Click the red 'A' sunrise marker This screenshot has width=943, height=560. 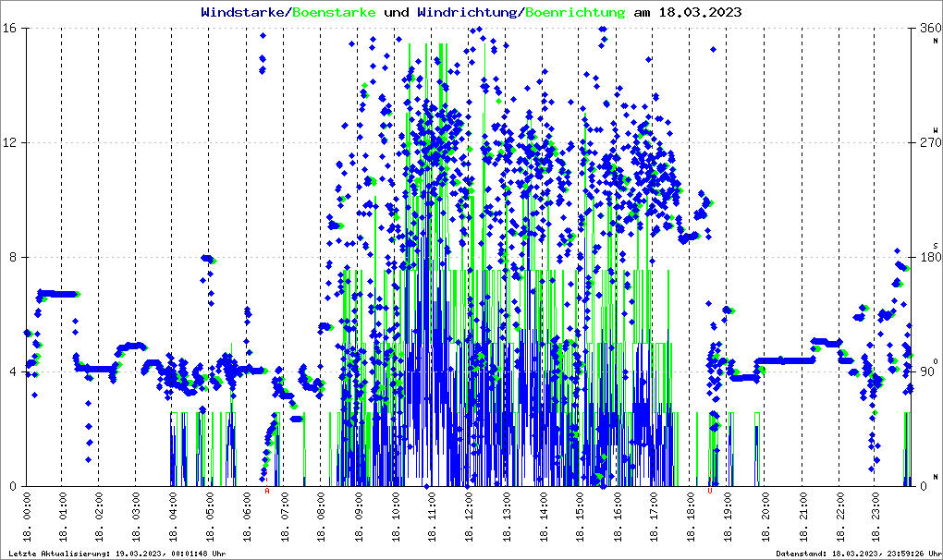[x=267, y=491]
